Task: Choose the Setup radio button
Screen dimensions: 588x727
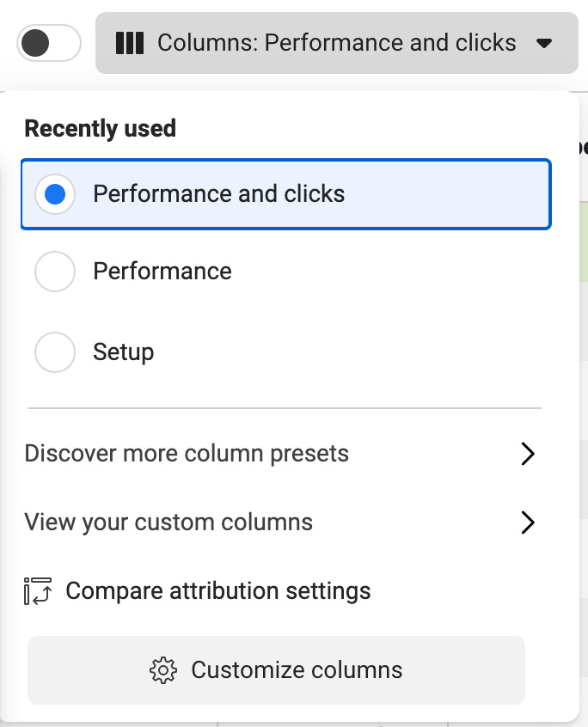Action: pyautogui.click(x=55, y=352)
